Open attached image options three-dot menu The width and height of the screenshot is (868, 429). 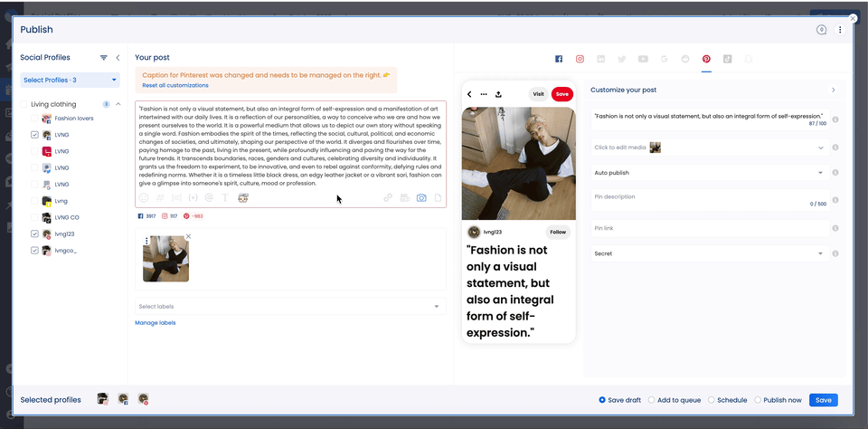[x=146, y=241]
